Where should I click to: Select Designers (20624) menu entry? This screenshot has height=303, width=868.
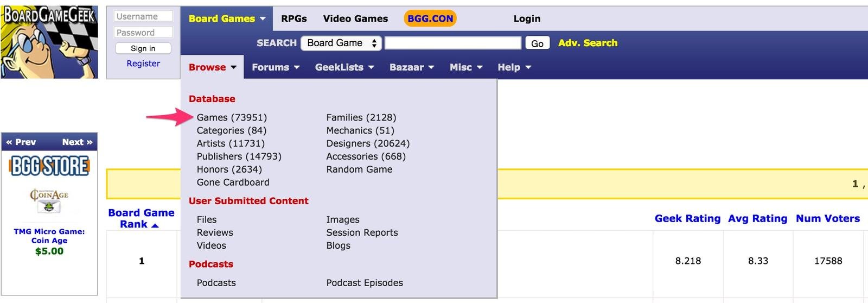click(368, 143)
